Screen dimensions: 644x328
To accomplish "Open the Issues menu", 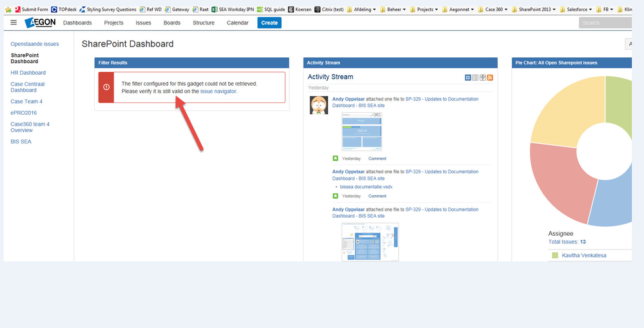I will point(143,23).
